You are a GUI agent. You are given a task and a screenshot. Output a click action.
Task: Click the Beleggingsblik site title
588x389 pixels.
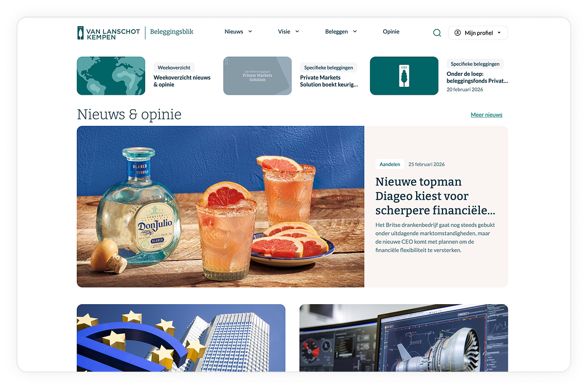click(x=172, y=32)
